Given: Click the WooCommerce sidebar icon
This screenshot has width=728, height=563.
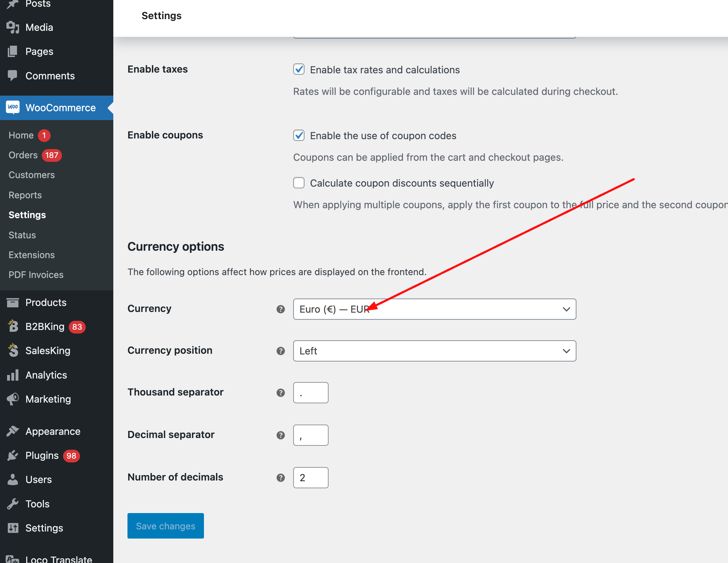Looking at the screenshot, I should pos(13,108).
